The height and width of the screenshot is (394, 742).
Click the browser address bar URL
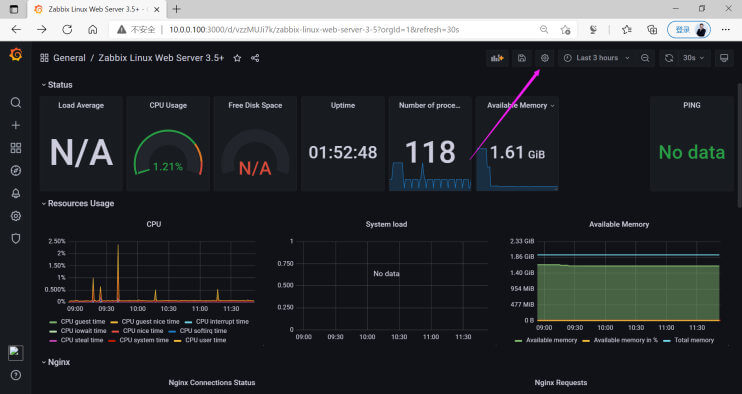(314, 29)
